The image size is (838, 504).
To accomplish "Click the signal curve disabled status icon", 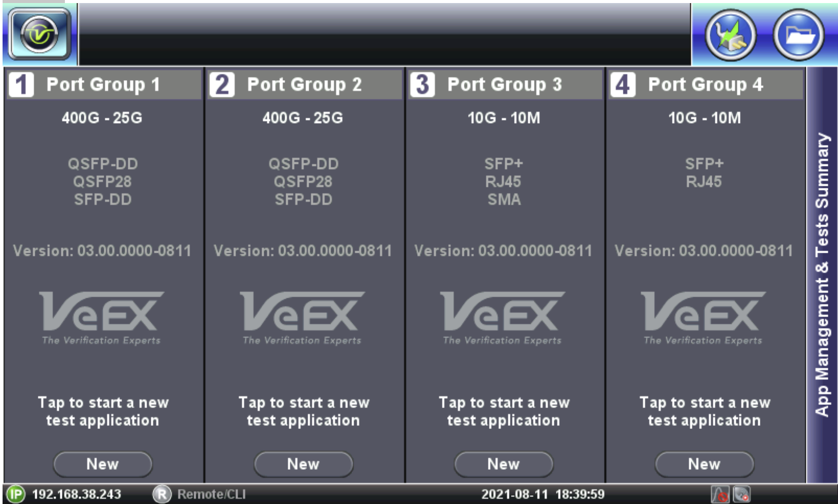I will (720, 494).
